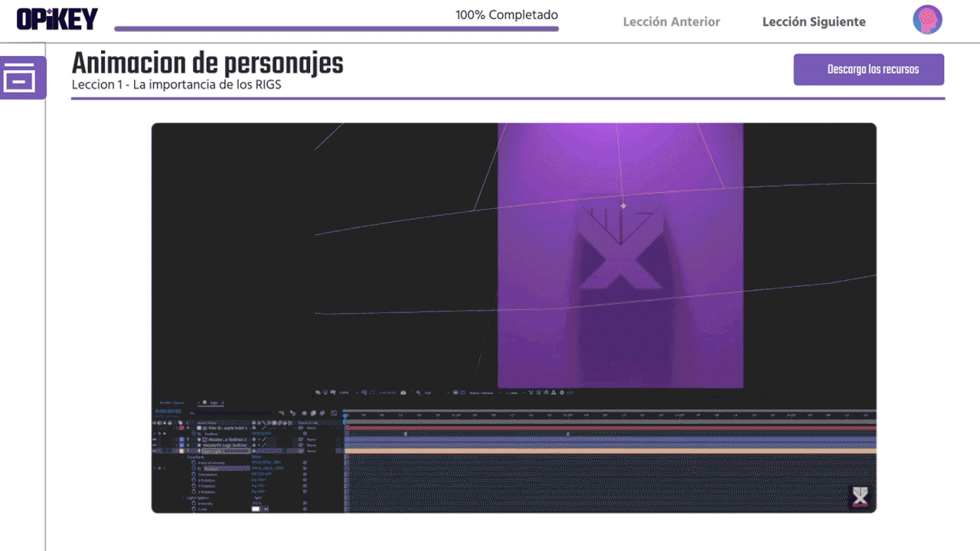Toggle visibility of the selected light layer
The width and height of the screenshot is (980, 551).
[x=155, y=451]
